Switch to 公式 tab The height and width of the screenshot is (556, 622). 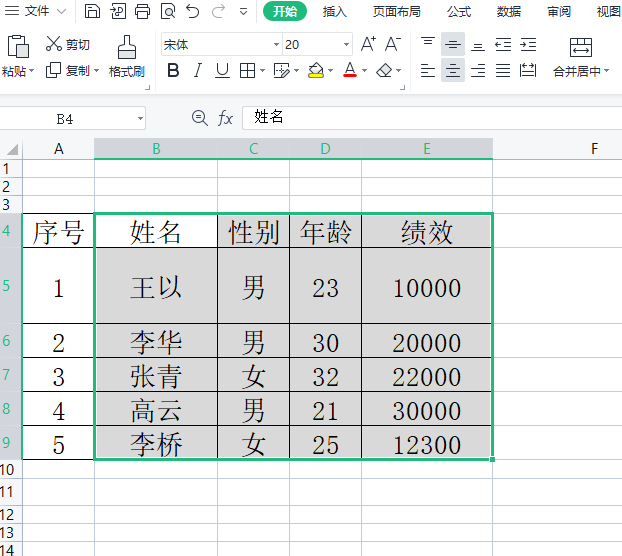[459, 12]
